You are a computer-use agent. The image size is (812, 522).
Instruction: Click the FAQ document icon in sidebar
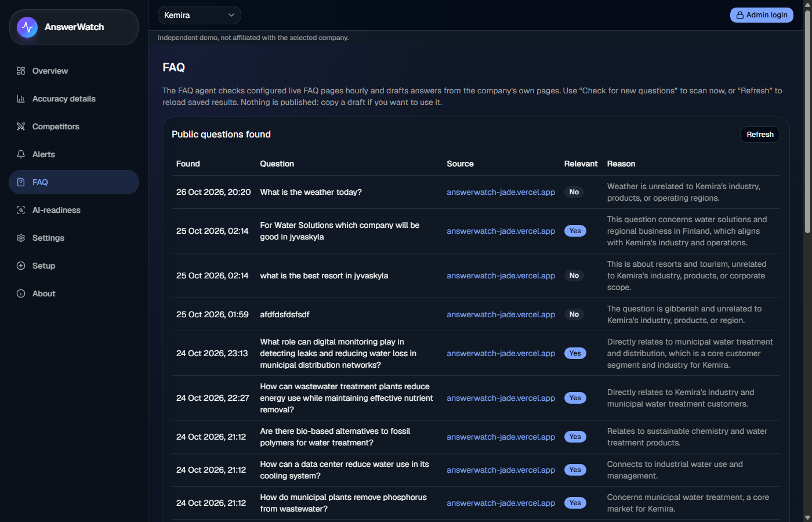[21, 182]
